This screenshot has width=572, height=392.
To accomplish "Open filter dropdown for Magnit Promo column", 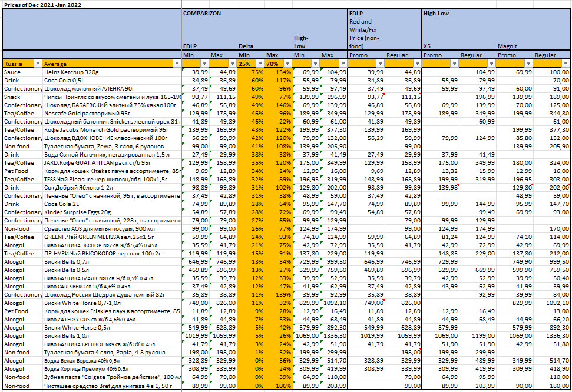I will pos(528,64).
